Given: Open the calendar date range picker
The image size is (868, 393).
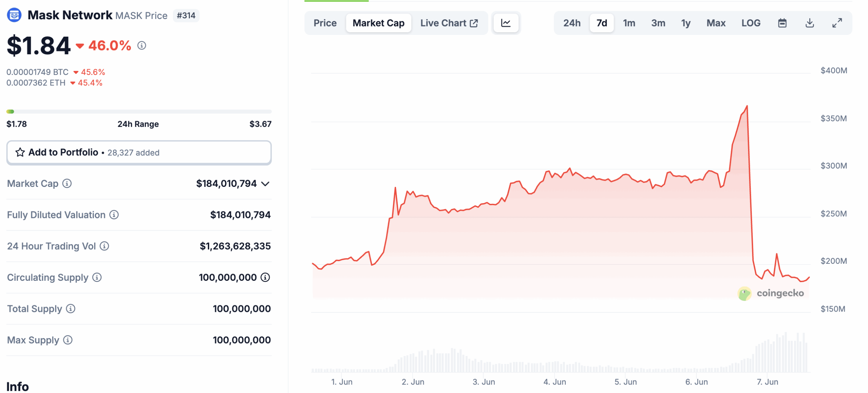Looking at the screenshot, I should click(782, 23).
